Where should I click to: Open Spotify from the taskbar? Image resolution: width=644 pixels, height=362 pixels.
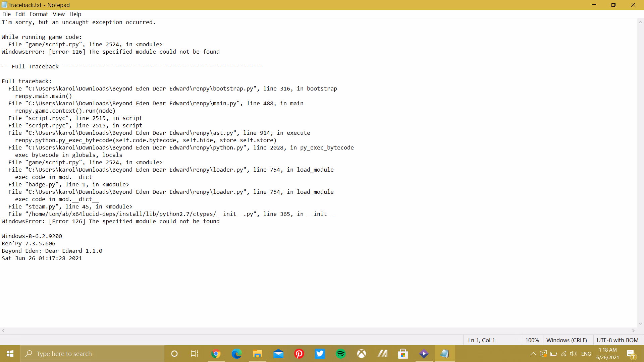pos(340,354)
